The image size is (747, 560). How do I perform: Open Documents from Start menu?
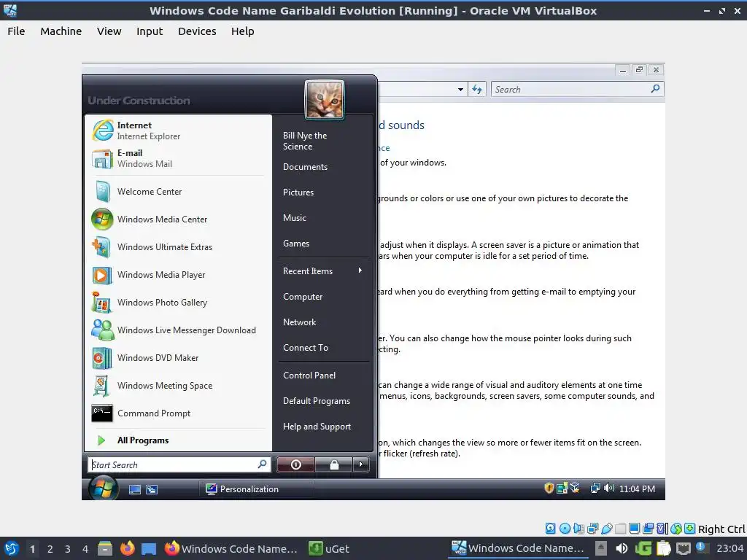click(323, 167)
